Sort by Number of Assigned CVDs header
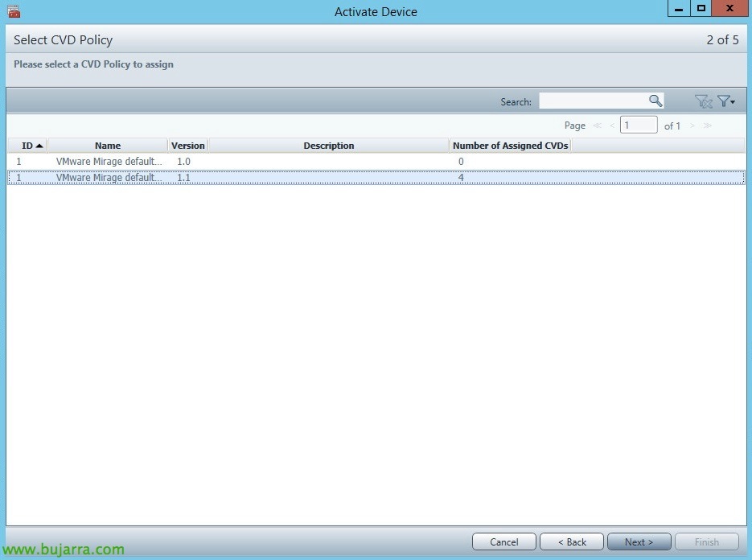 [x=510, y=146]
